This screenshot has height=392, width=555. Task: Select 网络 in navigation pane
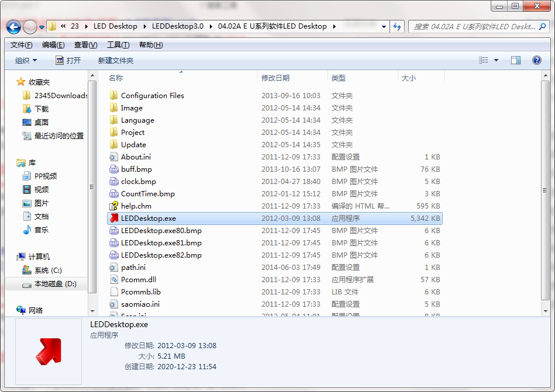tap(36, 310)
